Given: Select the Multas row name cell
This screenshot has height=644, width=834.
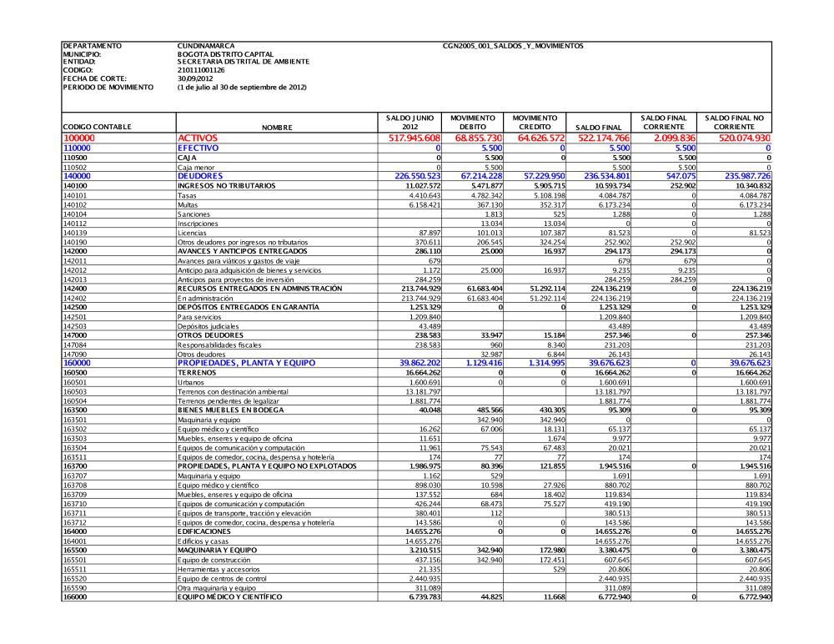Looking at the screenshot, I should tap(188, 204).
